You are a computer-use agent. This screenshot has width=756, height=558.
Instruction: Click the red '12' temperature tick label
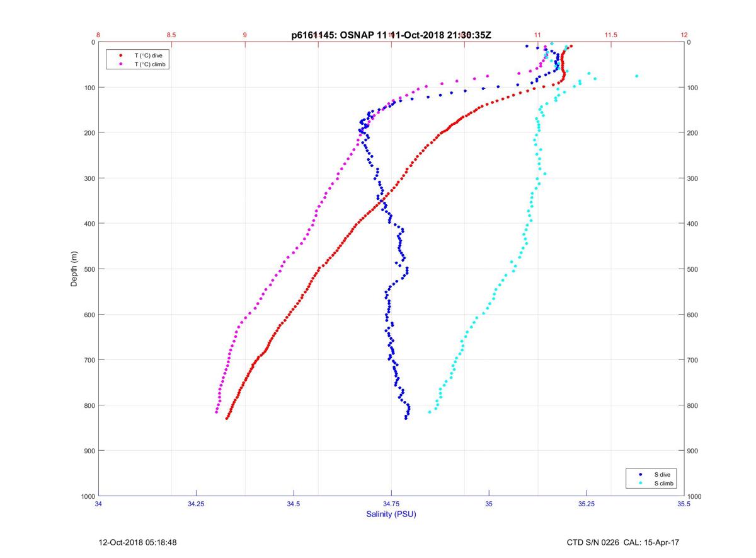click(684, 35)
